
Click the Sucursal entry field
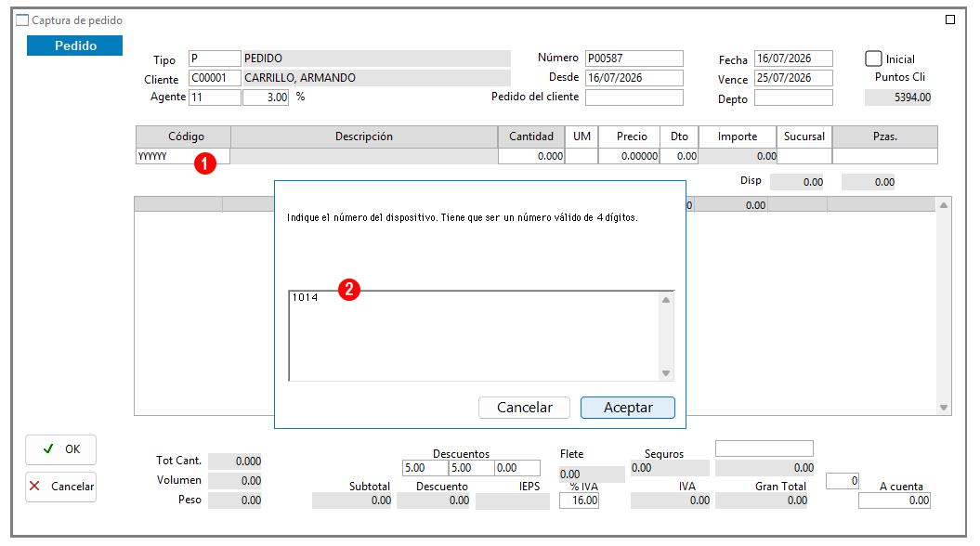point(804,156)
